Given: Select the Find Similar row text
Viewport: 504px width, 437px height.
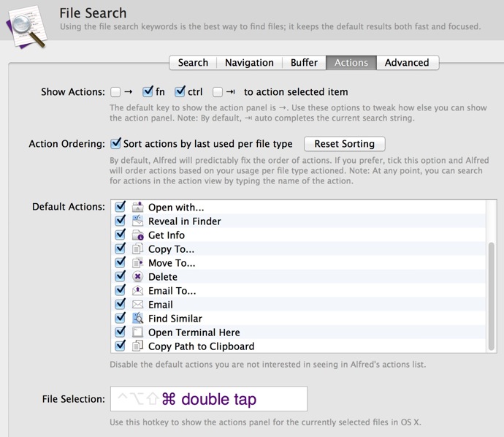Looking at the screenshot, I should pyautogui.click(x=175, y=319).
